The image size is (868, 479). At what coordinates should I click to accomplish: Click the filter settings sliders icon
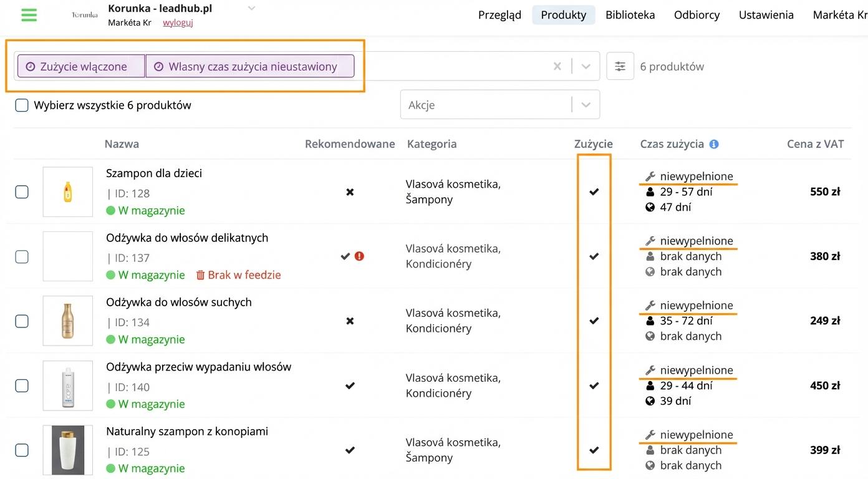click(620, 66)
